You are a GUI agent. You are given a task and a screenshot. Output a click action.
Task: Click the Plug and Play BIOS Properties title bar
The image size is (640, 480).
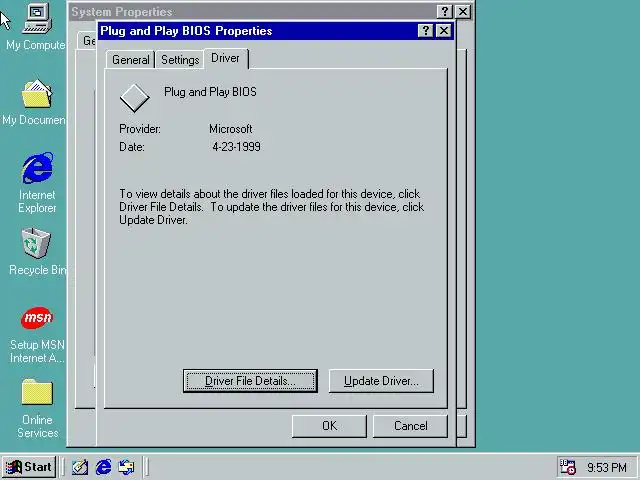click(257, 31)
